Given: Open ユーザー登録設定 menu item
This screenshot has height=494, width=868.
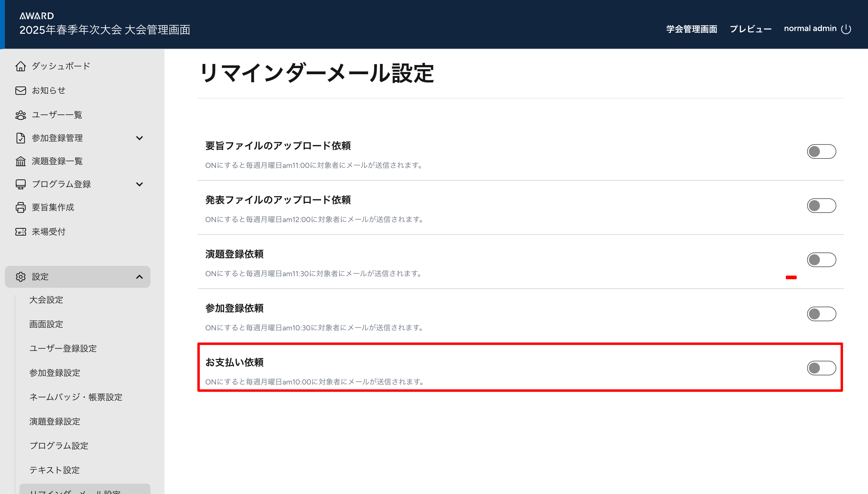Looking at the screenshot, I should [x=63, y=349].
